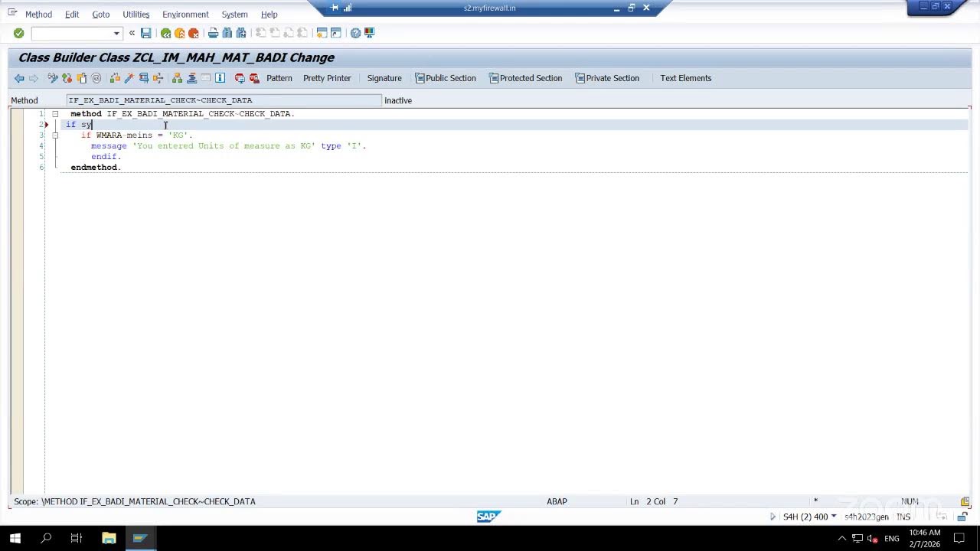Click the 'endmethod.' line in editor

pyautogui.click(x=96, y=167)
